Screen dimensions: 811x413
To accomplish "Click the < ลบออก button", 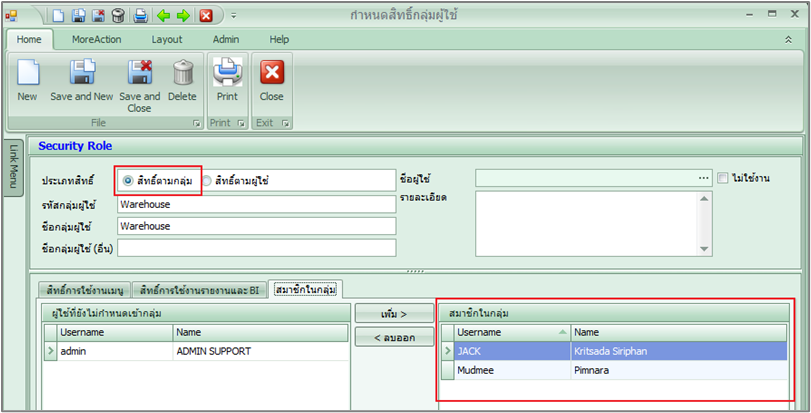I will 394,335.
